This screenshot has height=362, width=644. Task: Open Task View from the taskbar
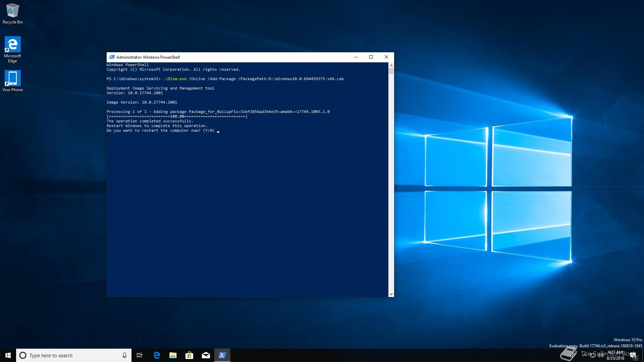click(x=140, y=355)
